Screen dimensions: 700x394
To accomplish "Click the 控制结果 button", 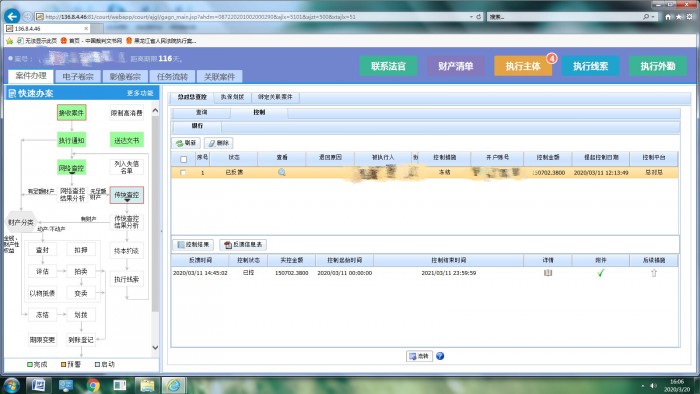I will point(193,245).
